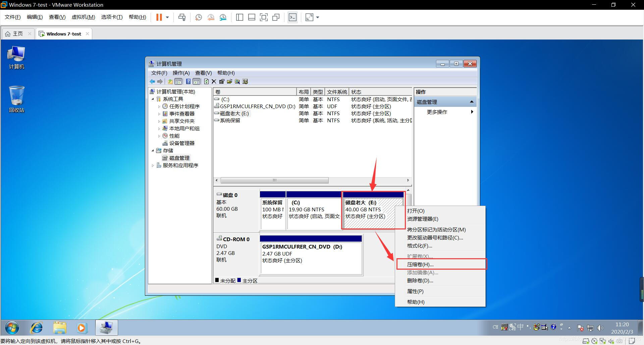Expand the 共享文件夹 tree node
This screenshot has height=345, width=644.
point(159,121)
